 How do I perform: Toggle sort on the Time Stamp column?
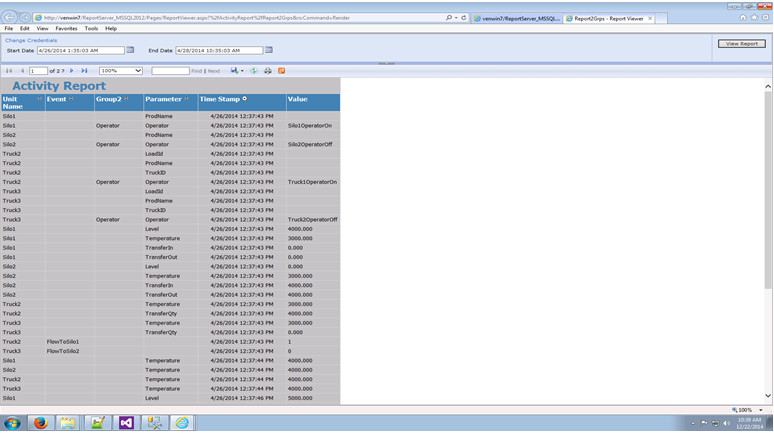click(x=244, y=99)
